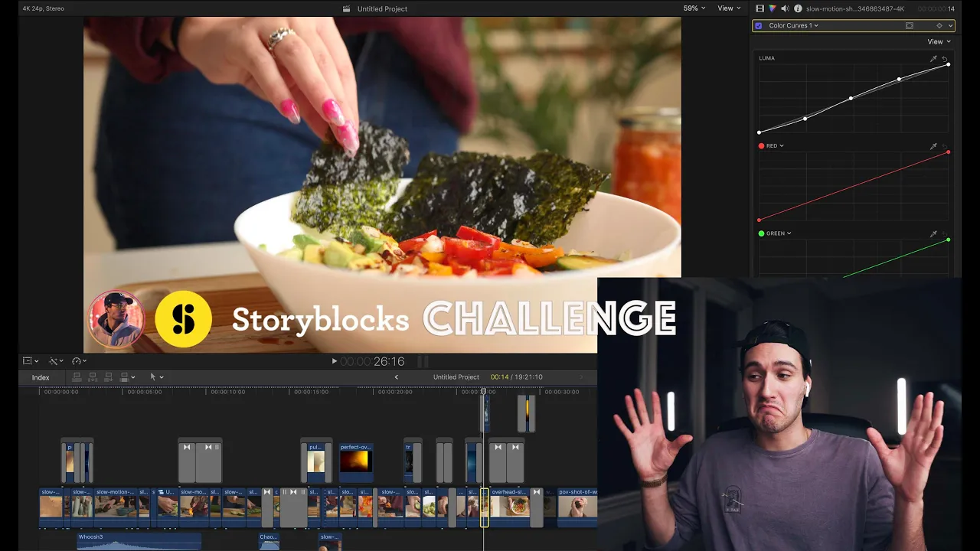This screenshot has width=980, height=551.
Task: Click the Untitled Project viewer title
Action: tap(383, 8)
